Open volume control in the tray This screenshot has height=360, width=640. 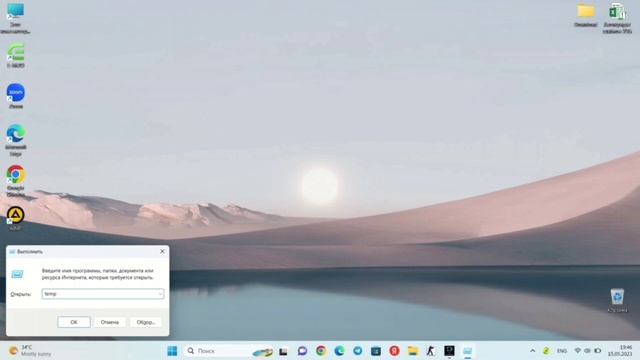click(587, 351)
